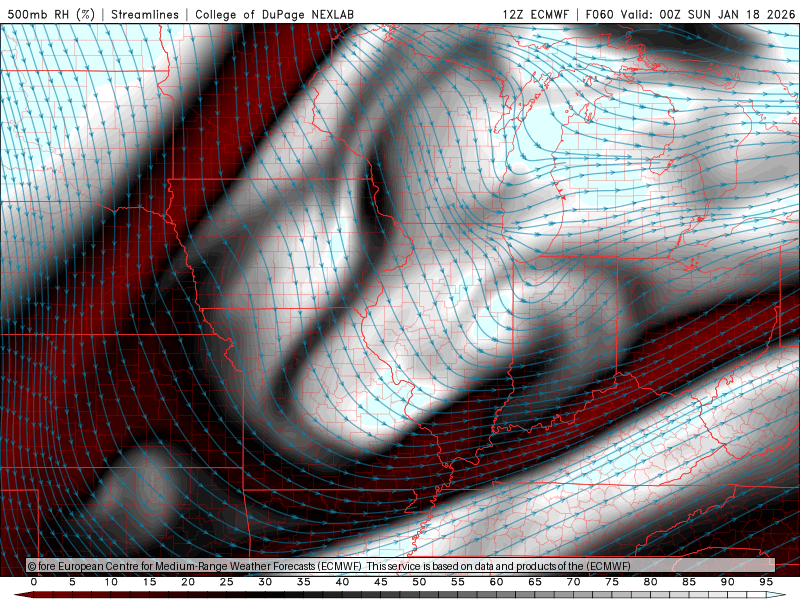Image resolution: width=800 pixels, height=600 pixels.
Task: Click "College of DuPage NEXLAB" header text
Action: point(274,14)
